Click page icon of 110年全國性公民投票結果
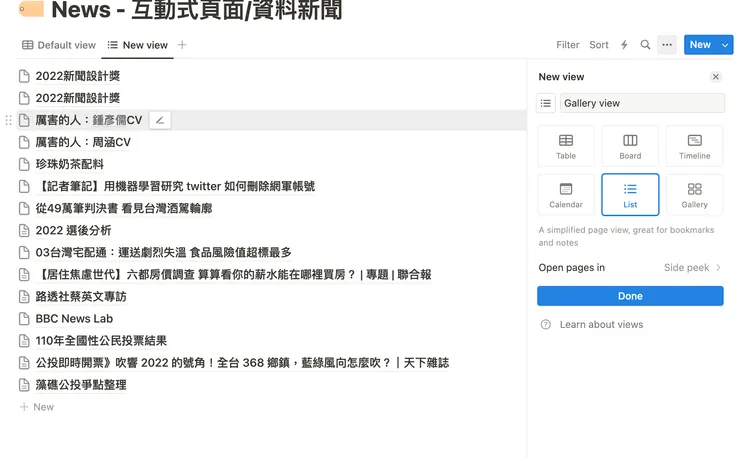 24,340
